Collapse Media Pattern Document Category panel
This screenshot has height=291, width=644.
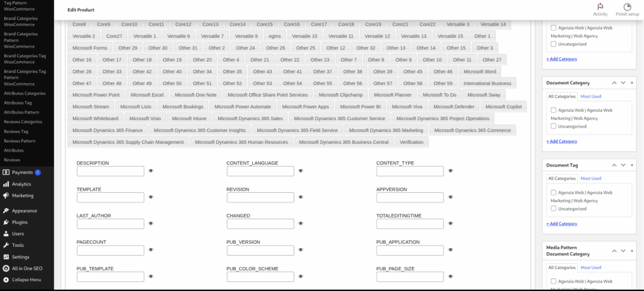631,251
